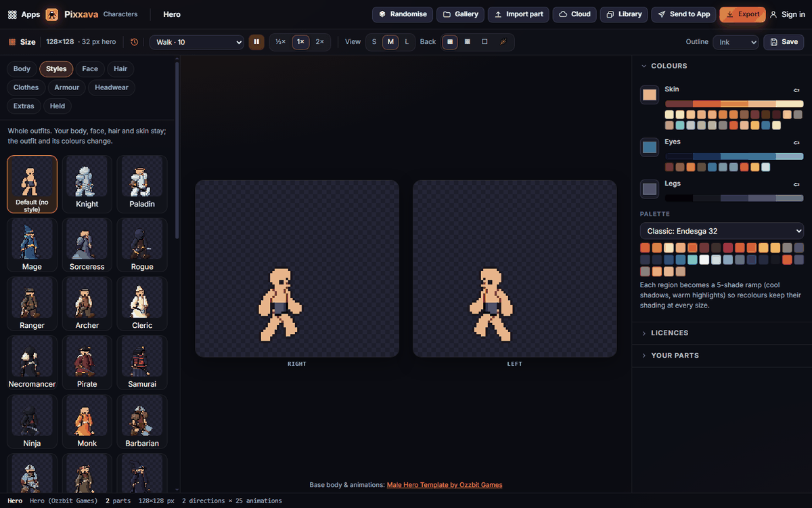Image resolution: width=812 pixels, height=508 pixels.
Task: Click Sign in
Action: point(788,14)
